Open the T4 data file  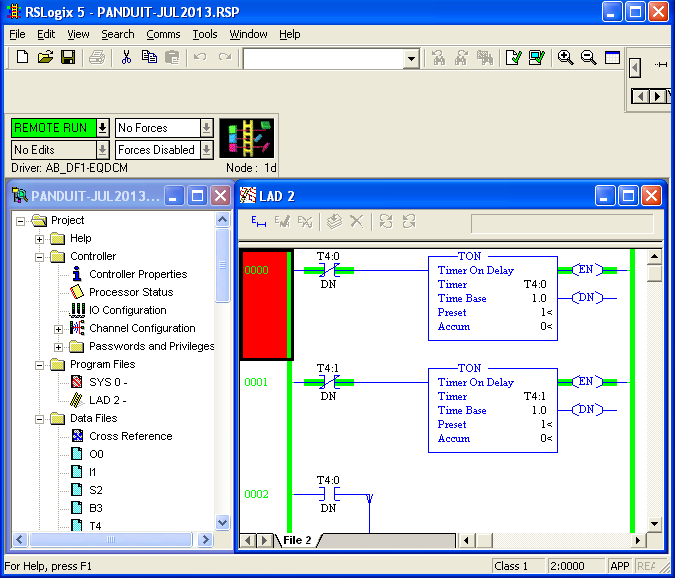tap(95, 526)
